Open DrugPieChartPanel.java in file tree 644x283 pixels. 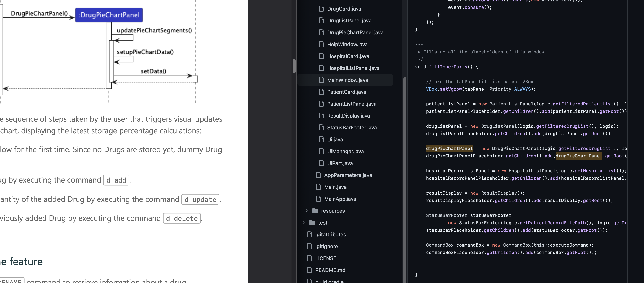(x=355, y=32)
